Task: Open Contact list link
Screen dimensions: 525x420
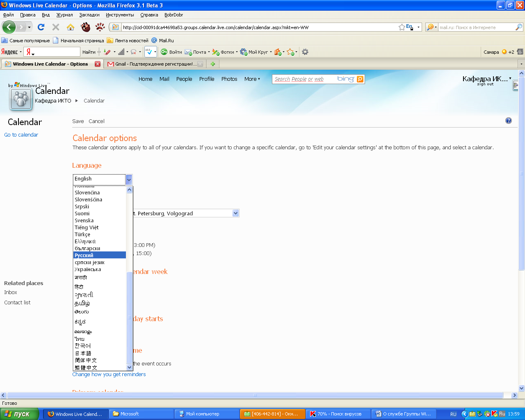Action: [x=17, y=303]
